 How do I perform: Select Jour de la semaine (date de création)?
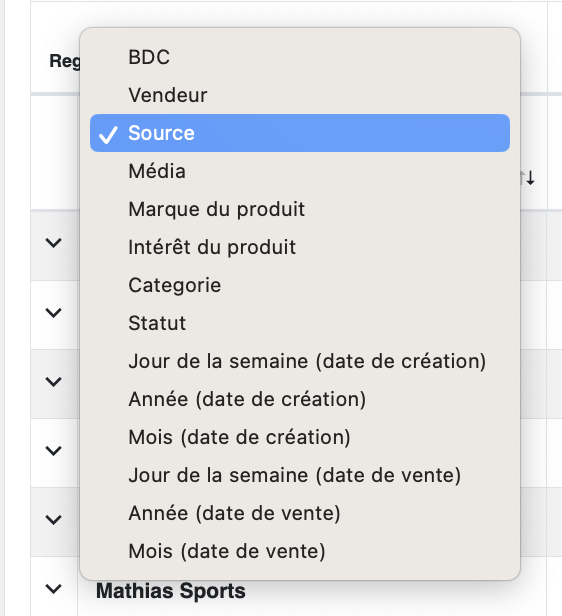300,361
